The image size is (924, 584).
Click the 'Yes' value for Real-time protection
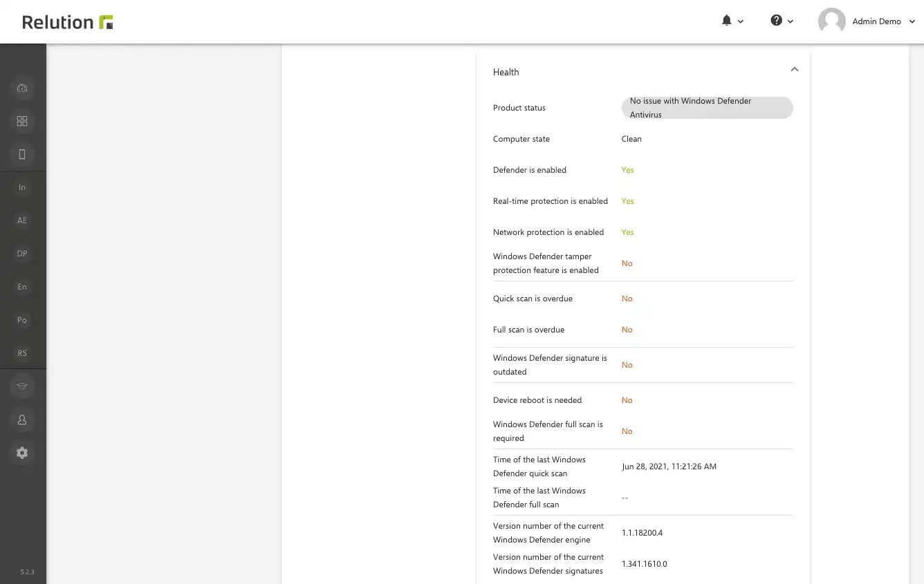(x=627, y=201)
